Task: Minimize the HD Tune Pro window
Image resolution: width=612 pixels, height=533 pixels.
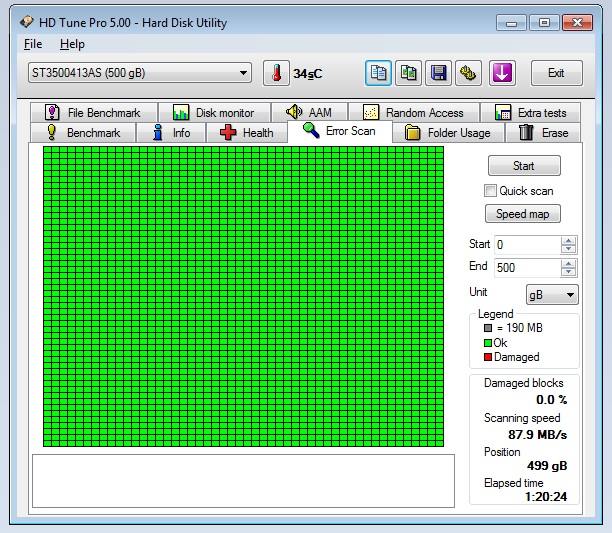Action: 511,23
